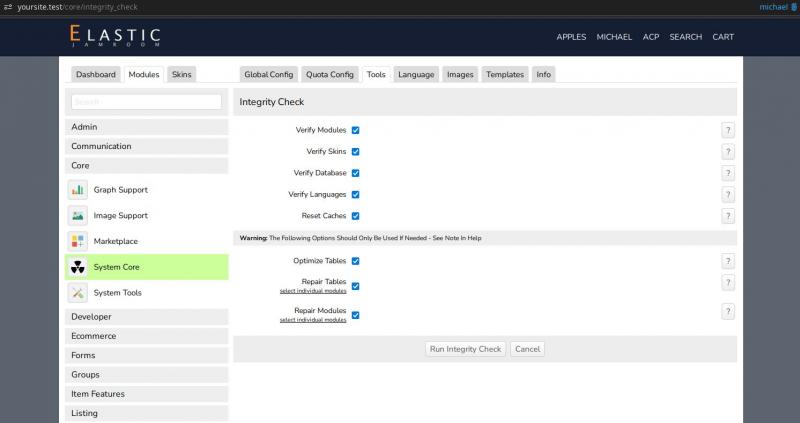Click the module search input field

point(147,102)
